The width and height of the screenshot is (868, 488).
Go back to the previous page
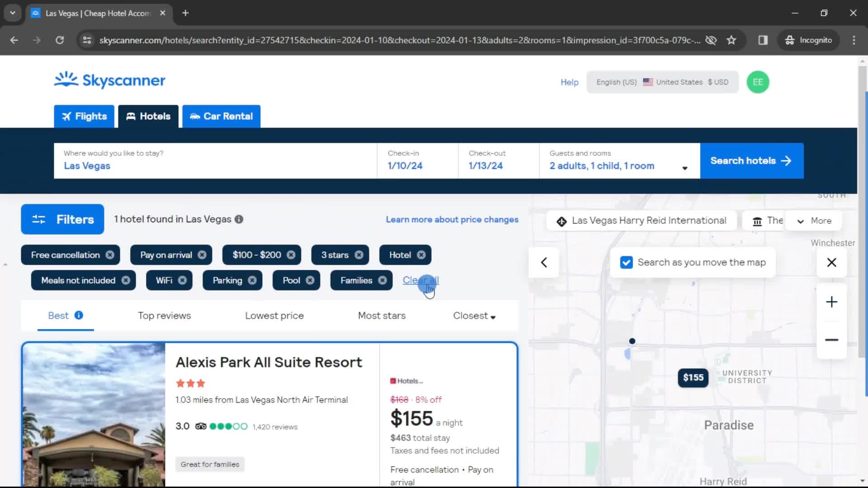(14, 40)
